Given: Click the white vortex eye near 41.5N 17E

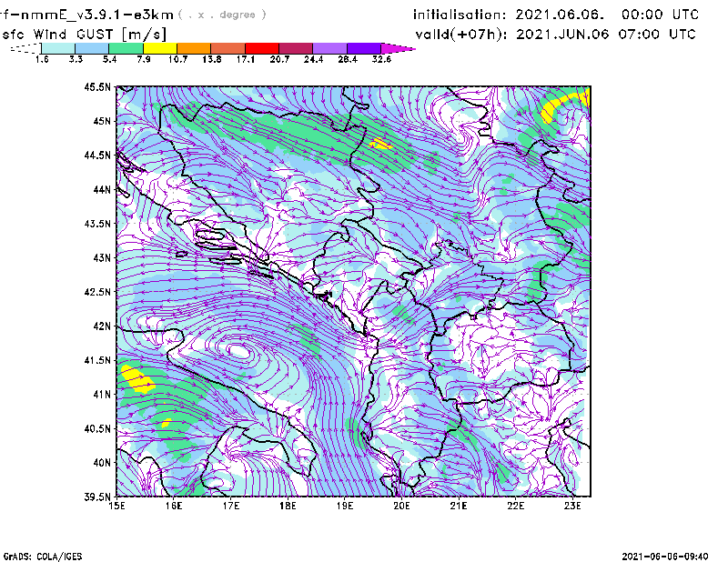Looking at the screenshot, I should coord(238,350).
